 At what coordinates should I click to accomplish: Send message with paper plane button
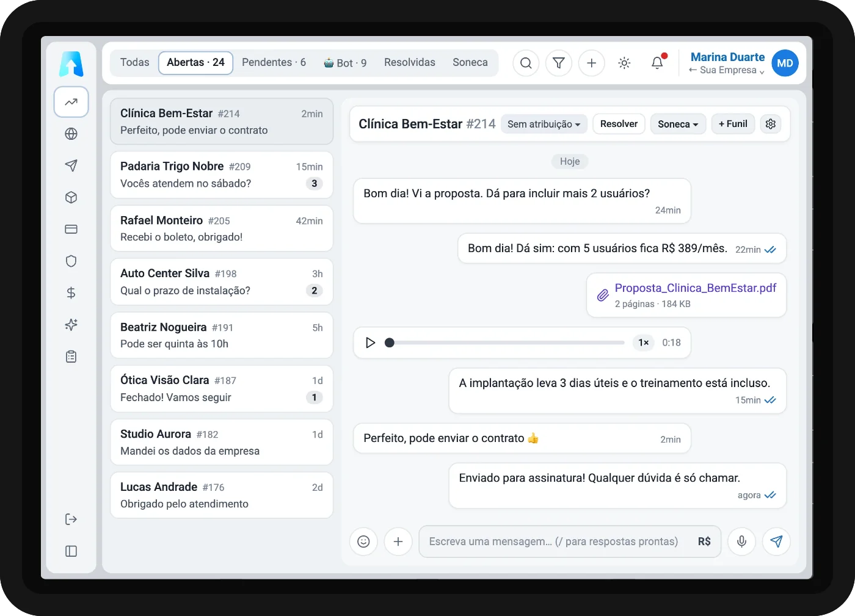776,542
